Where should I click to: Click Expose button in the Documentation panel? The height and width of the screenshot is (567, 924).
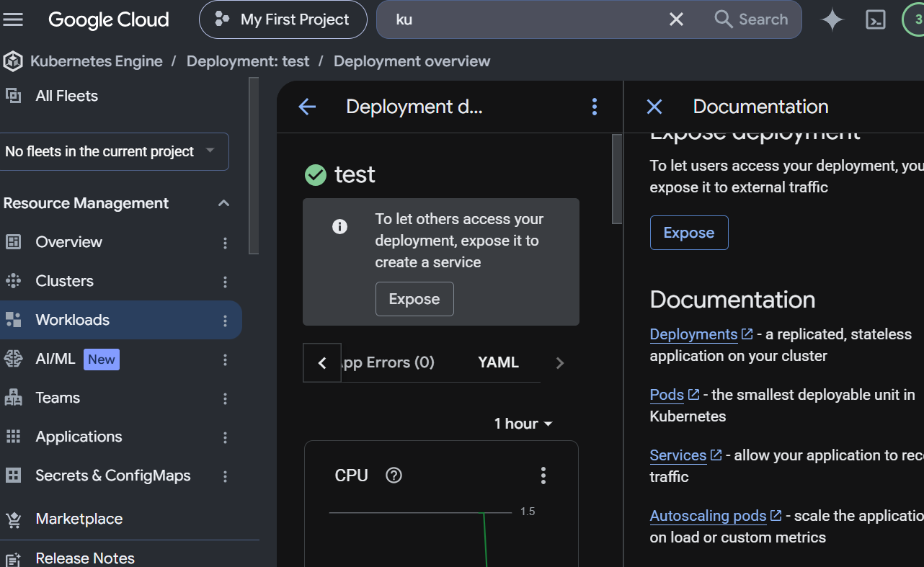pos(689,233)
